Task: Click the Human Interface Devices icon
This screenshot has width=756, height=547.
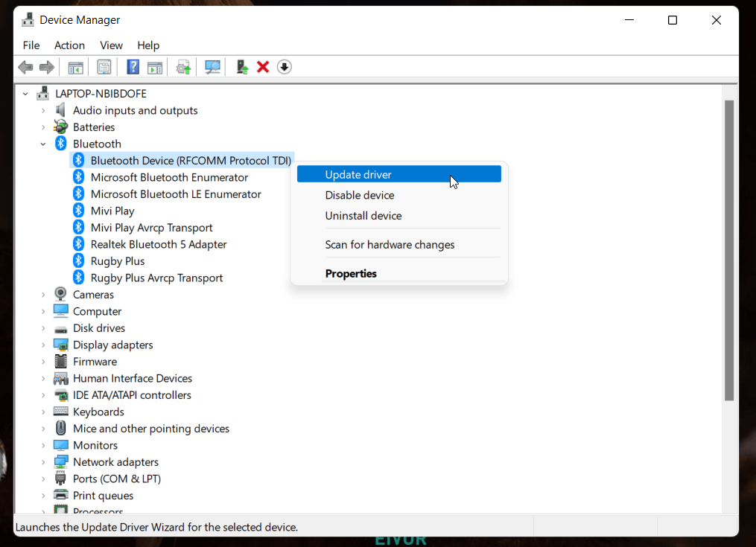Action: (61, 378)
